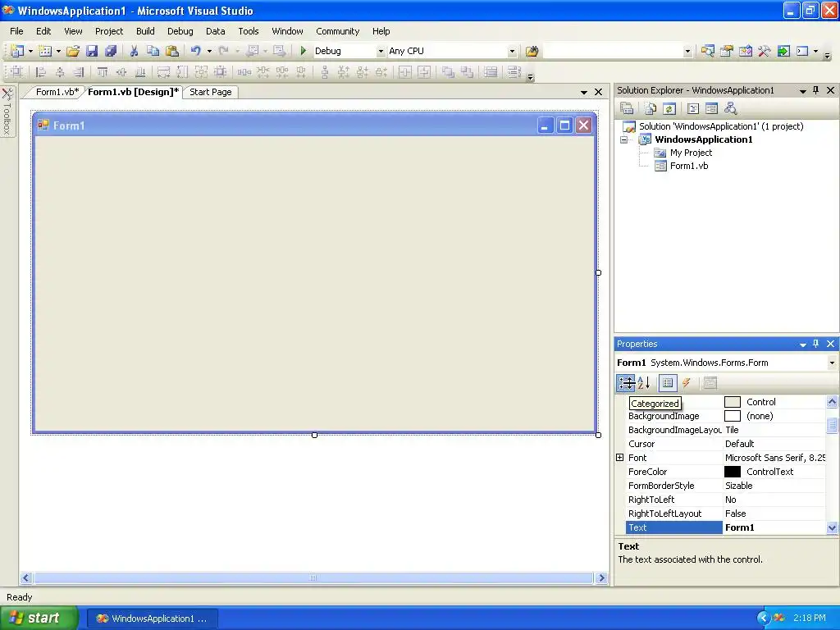Pin the Properties panel
The image size is (840, 630).
(816, 344)
